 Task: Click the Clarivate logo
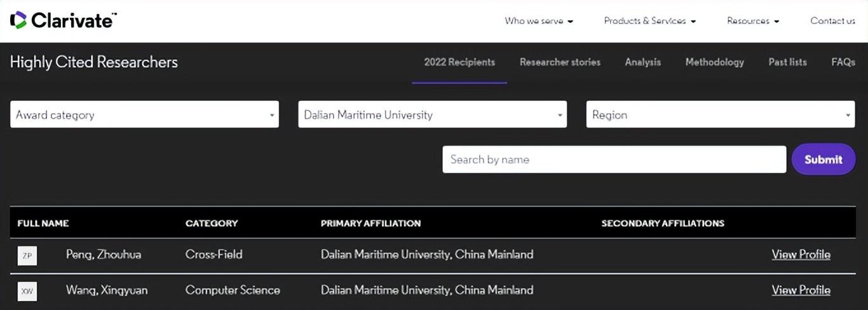[x=63, y=20]
